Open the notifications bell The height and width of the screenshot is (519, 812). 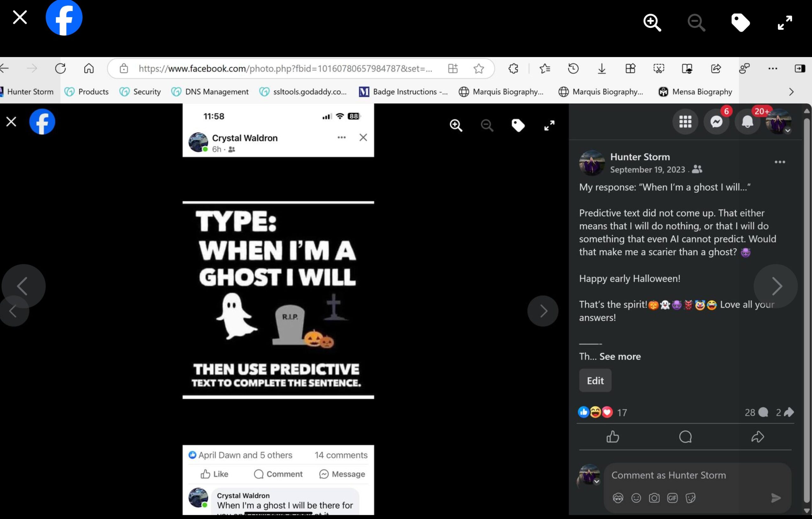(x=747, y=122)
